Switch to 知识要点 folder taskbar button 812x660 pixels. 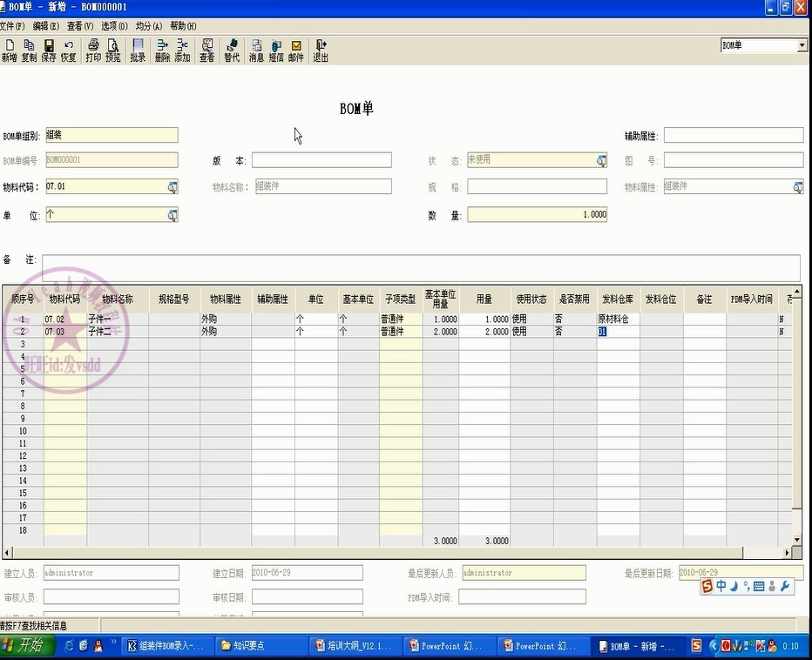pos(262,646)
